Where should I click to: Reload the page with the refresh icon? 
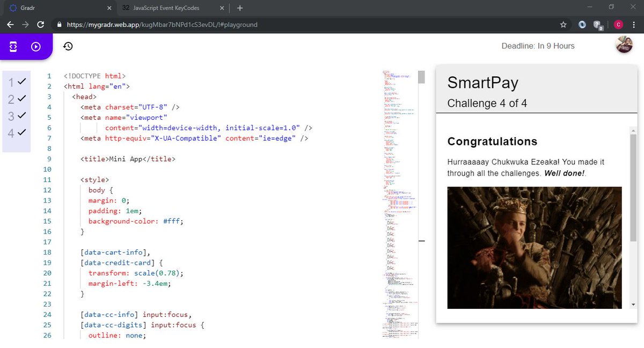pyautogui.click(x=41, y=25)
